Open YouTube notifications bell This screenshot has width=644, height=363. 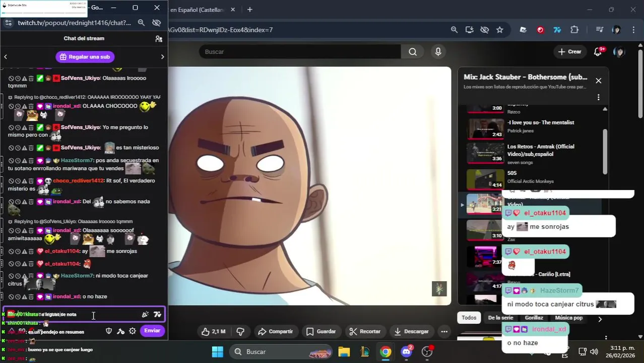(598, 52)
